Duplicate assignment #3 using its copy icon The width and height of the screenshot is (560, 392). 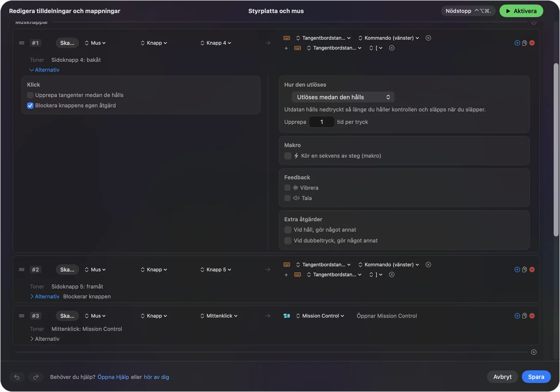click(x=524, y=316)
